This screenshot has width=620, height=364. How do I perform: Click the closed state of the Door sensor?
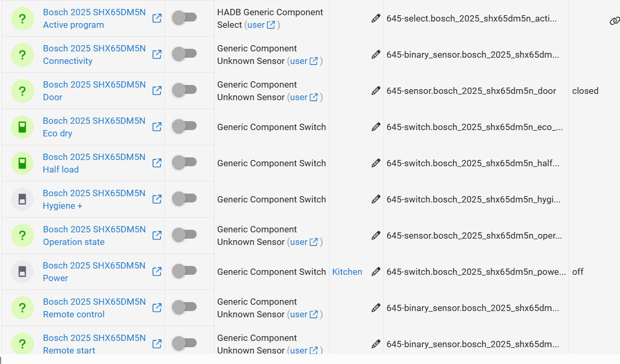[585, 91]
